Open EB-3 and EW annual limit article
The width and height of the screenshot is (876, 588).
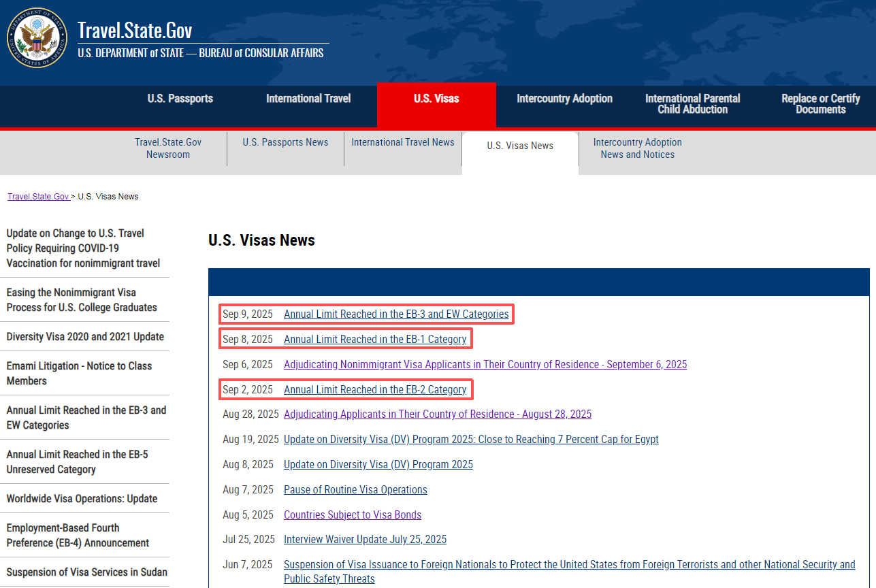pos(396,314)
